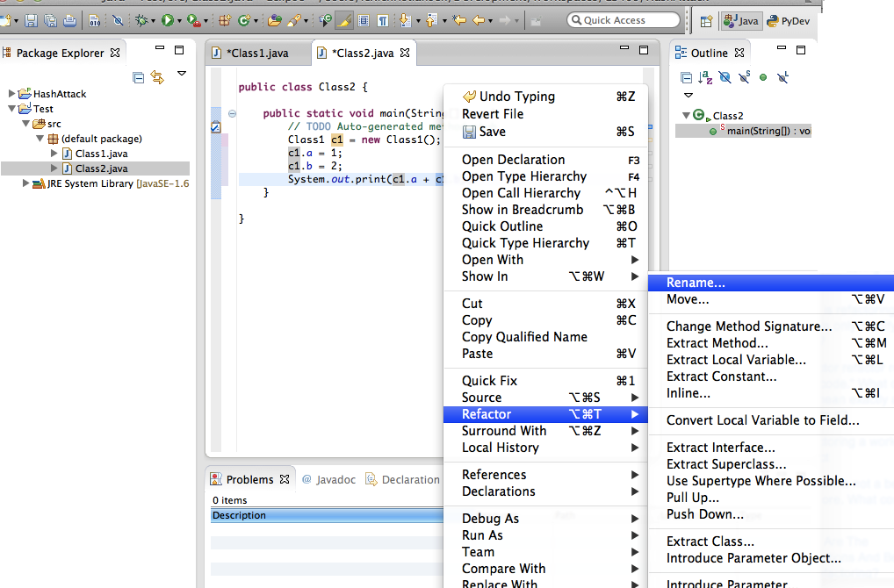
Task: Open Package Explorer view menu triangle
Action: [182, 73]
